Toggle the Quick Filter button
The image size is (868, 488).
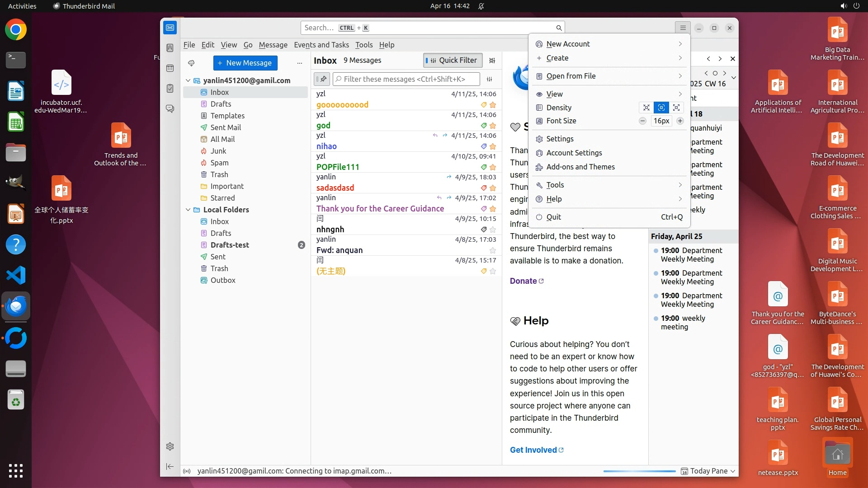click(453, 61)
